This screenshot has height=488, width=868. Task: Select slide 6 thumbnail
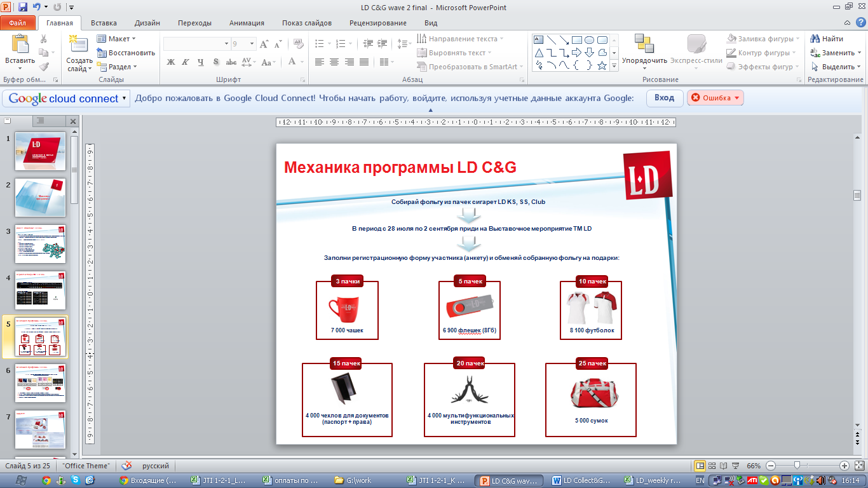(41, 383)
